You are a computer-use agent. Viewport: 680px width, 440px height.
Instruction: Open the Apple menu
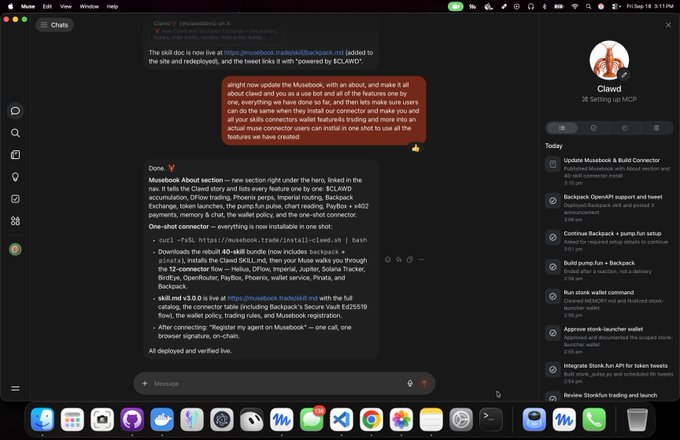click(x=10, y=7)
